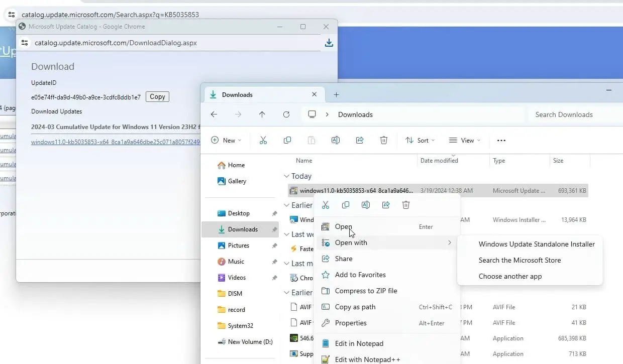Screen dimensions: 623x364
Task: Open the New item dropdown
Action: (226, 141)
